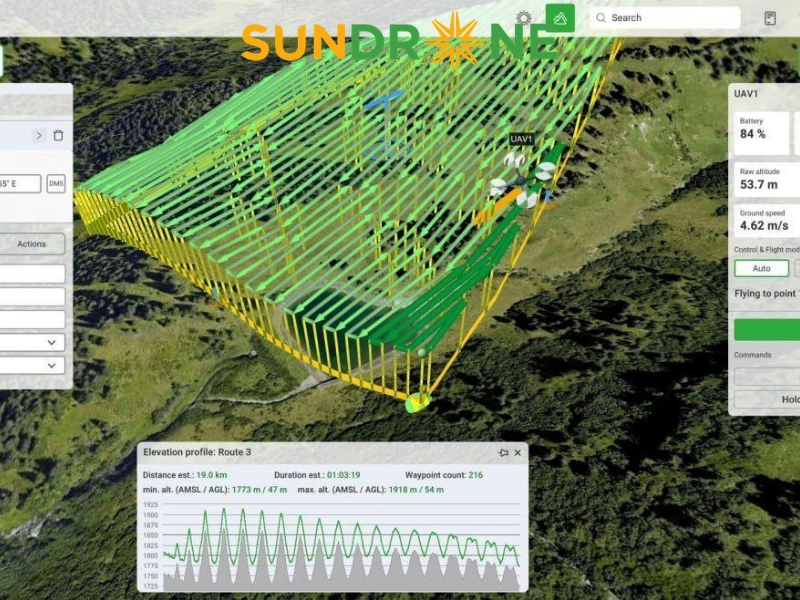Click the Hold command button

[767, 399]
